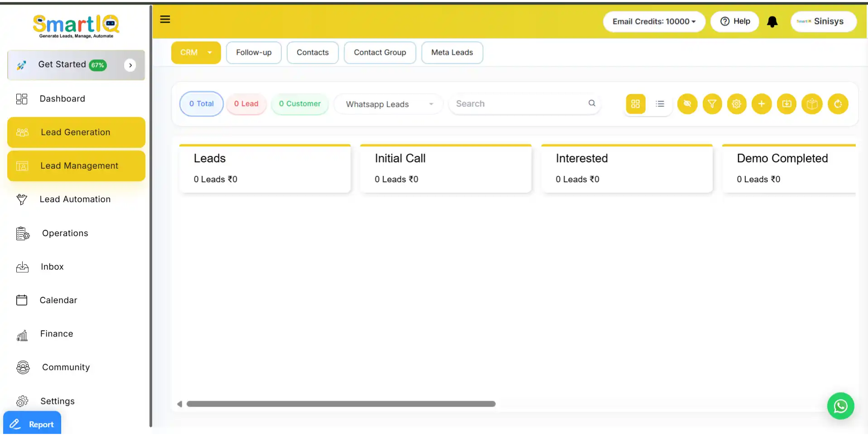This screenshot has height=437, width=868.
Task: Switch to grid board view
Action: pos(635,104)
